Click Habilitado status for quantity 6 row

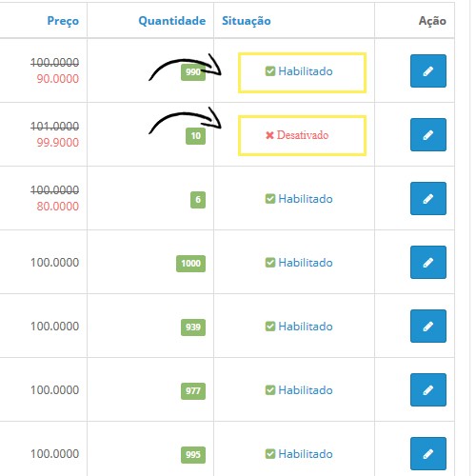pyautogui.click(x=299, y=199)
